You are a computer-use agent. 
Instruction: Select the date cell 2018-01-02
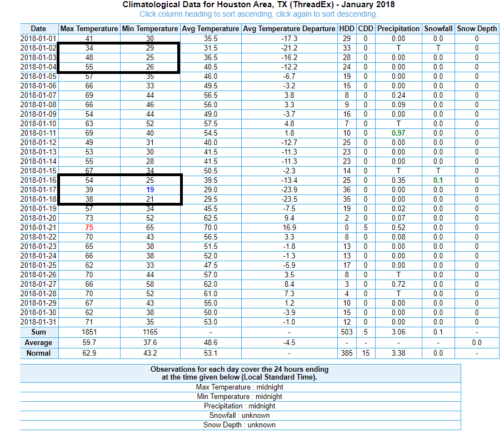[x=38, y=48]
